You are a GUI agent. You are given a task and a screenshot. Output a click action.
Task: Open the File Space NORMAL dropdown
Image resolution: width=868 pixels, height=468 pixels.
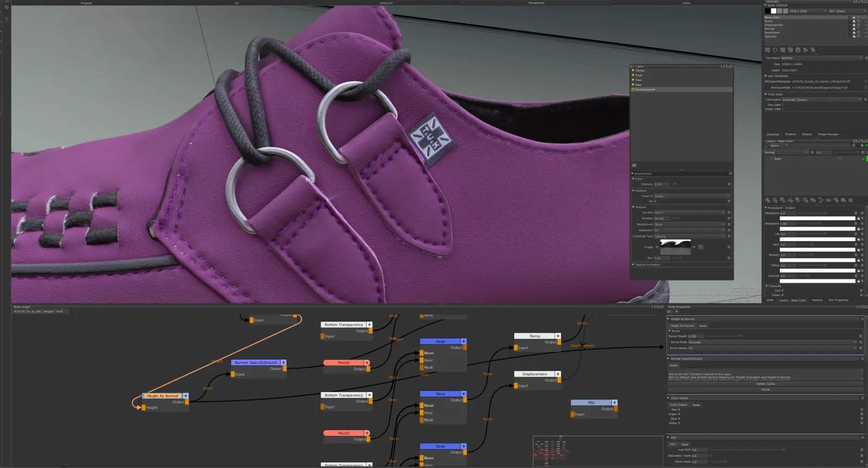point(821,58)
